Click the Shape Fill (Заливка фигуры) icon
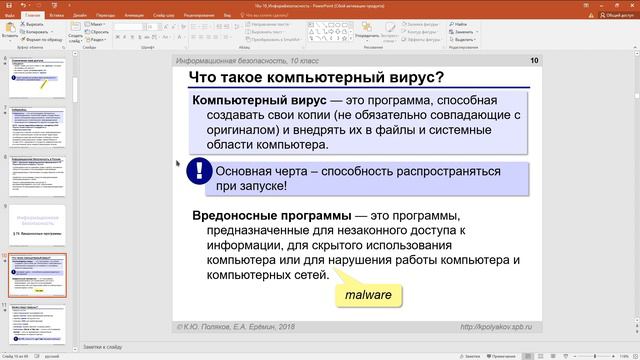The image size is (640, 360). (404, 24)
